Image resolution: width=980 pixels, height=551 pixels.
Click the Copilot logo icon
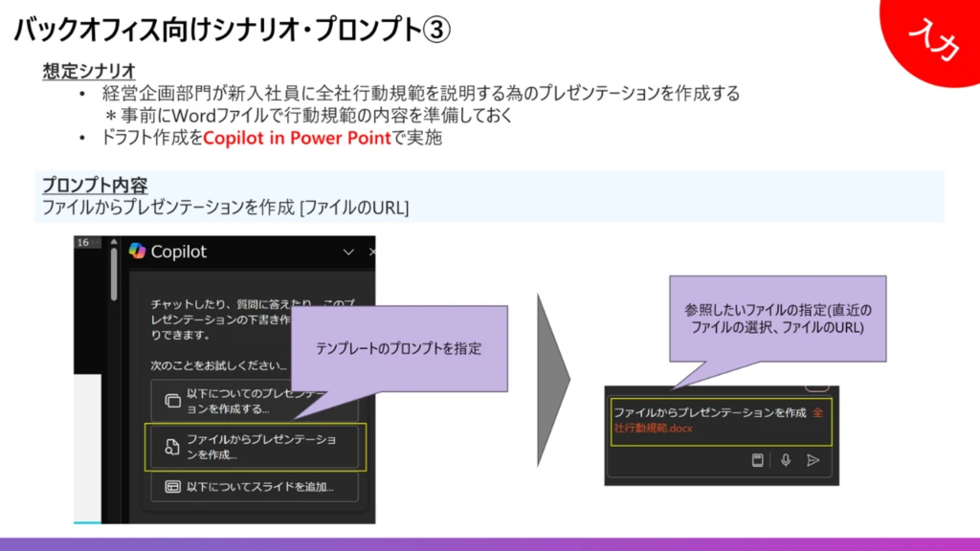138,249
